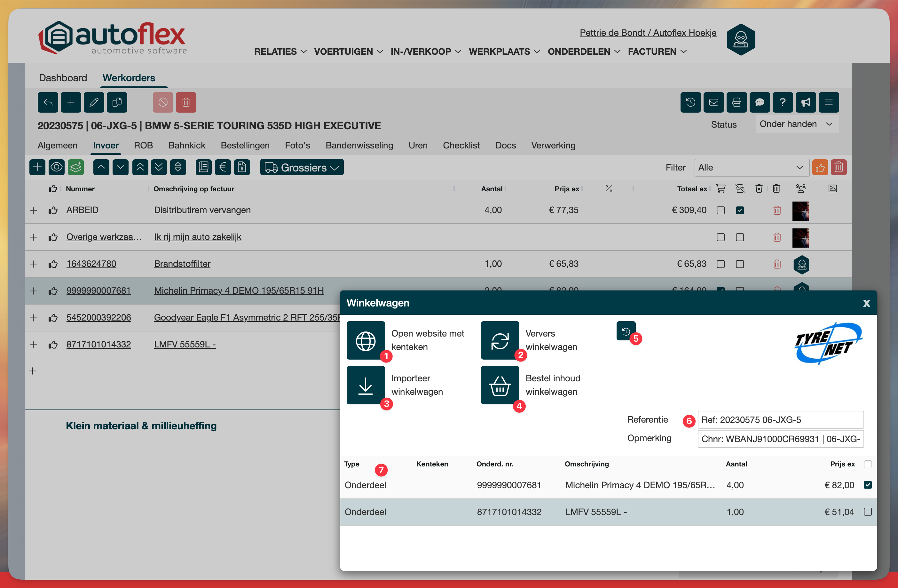Open the WERKPLAATS menu
The width and height of the screenshot is (898, 588).
tap(504, 52)
